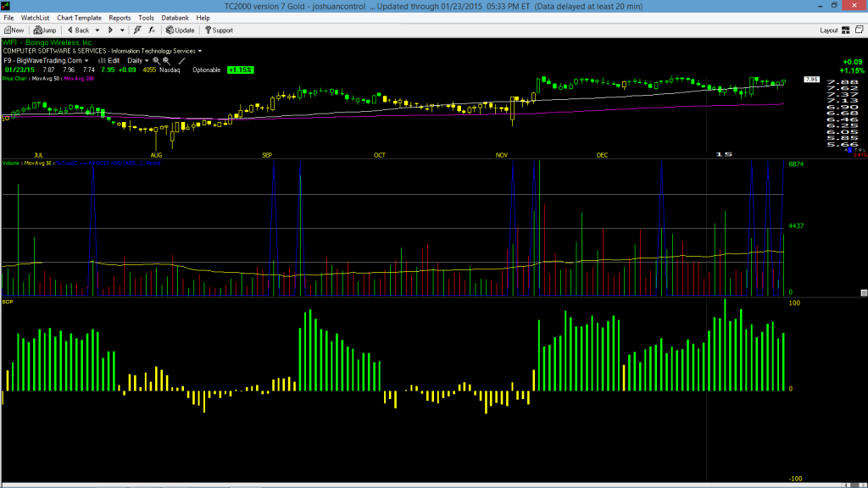868x488 pixels.
Task: Go Back to previous symbol
Action: point(78,30)
